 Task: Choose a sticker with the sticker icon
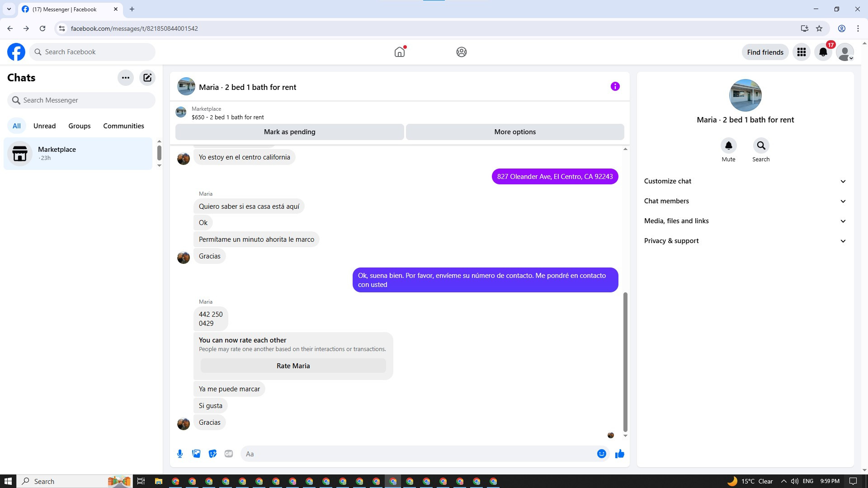[x=212, y=454]
